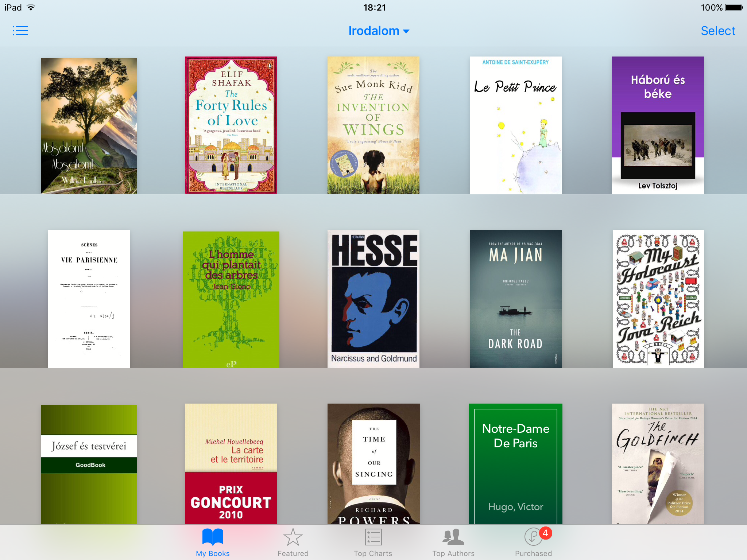This screenshot has width=747, height=560.
Task: Tap the 18:21 clock in status bar
Action: 375,7
